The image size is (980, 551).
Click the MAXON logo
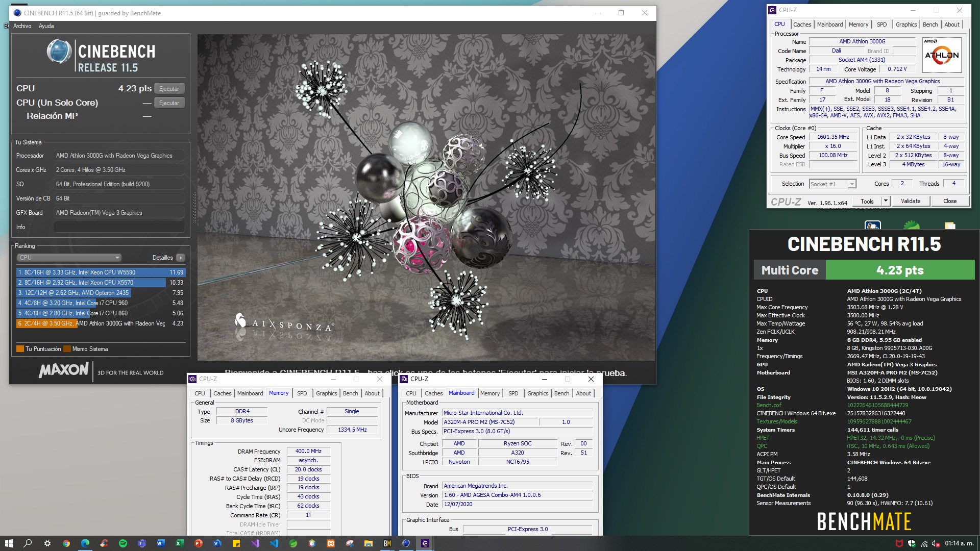coord(64,370)
